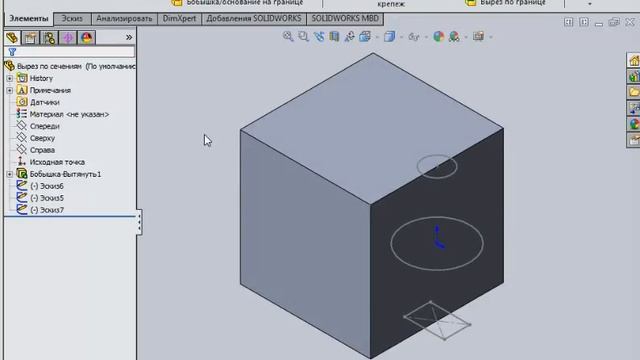Viewport: 640px width, 360px height.
Task: Open the Анализировать ribbon tab
Action: 124,19
